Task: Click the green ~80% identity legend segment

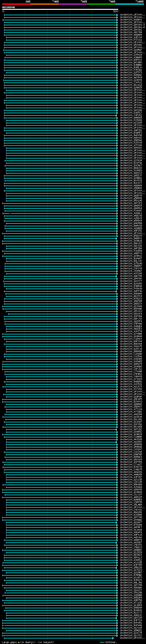Action: click(101, 4)
